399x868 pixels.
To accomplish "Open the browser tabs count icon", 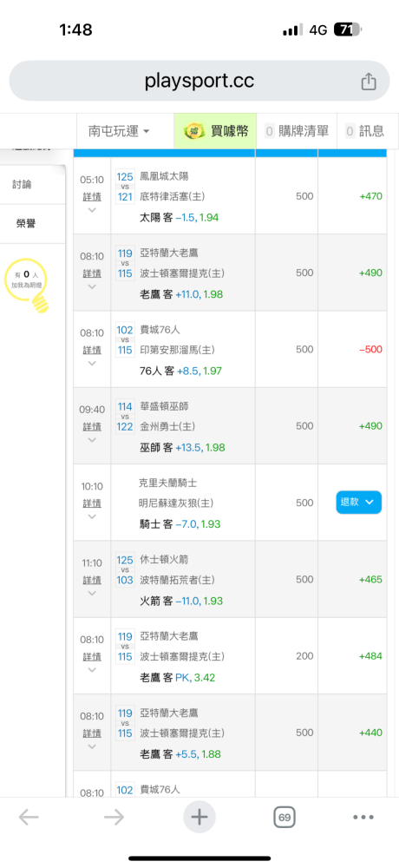I will (285, 817).
